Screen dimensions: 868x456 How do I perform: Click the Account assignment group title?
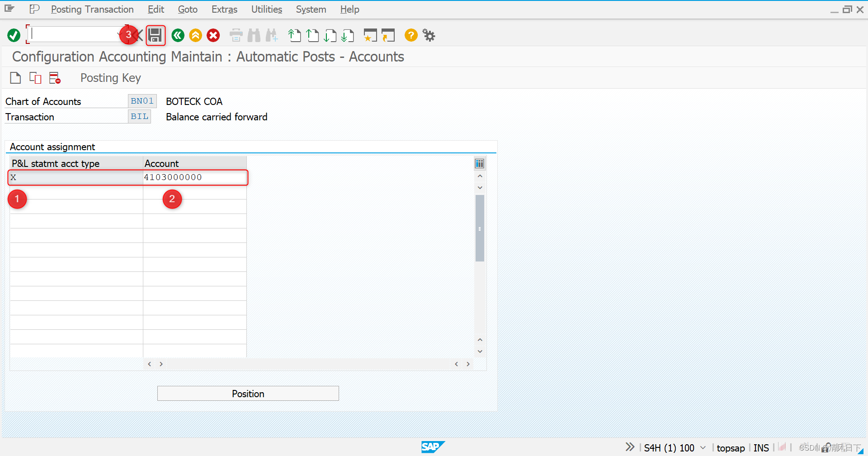point(52,147)
